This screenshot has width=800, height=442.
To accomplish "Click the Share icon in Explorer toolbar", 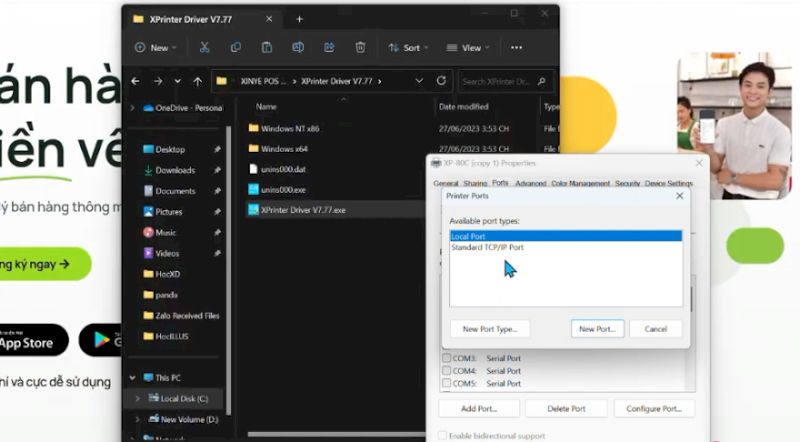I will (x=329, y=47).
